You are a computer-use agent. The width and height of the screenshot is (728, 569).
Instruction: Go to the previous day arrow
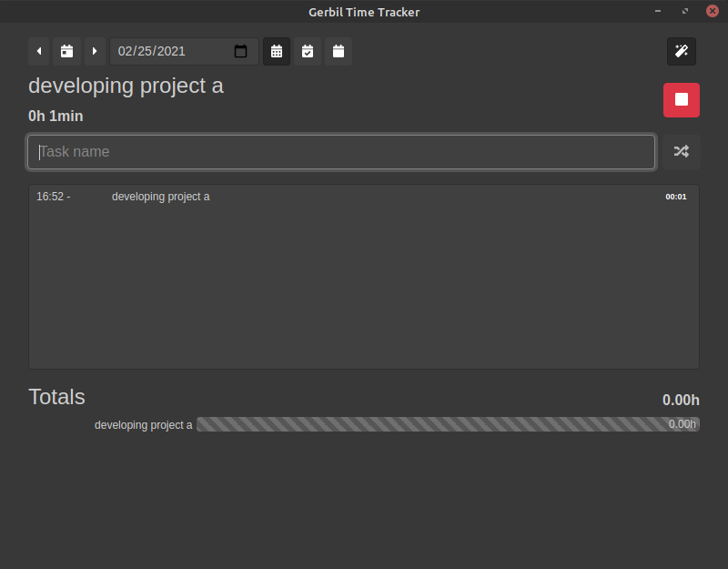[x=39, y=51]
